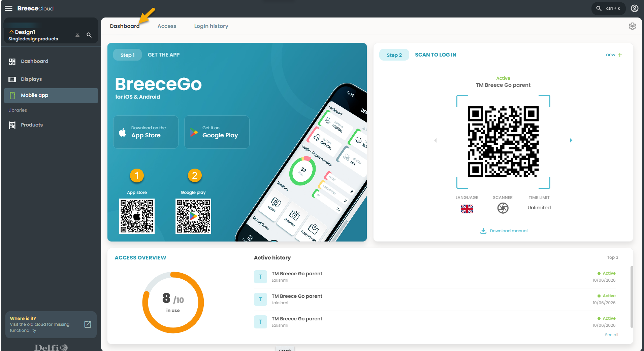Click the Unlimited time limit value
Screen dimensions: 644x351
(x=539, y=208)
